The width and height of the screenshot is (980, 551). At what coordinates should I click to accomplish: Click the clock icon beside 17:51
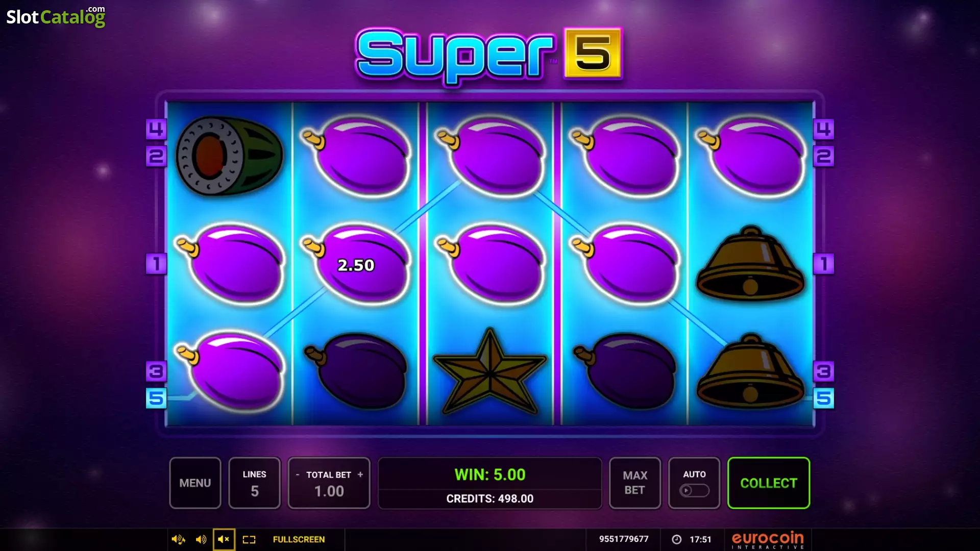coord(677,539)
